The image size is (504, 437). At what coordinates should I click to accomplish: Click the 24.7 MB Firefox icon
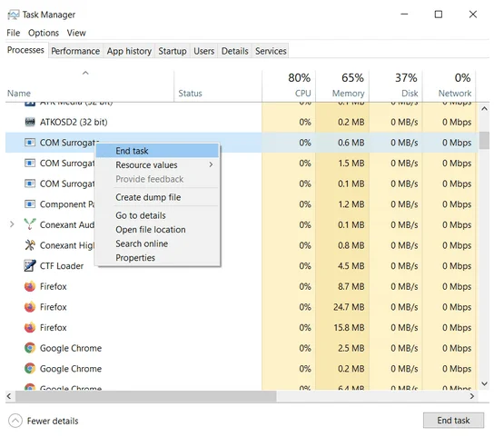click(30, 307)
